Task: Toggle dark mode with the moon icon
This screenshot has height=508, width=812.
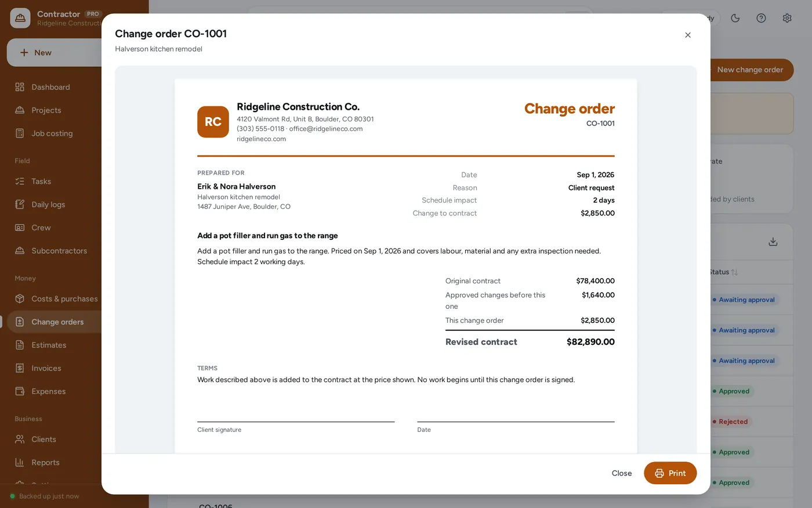Action: (735, 18)
